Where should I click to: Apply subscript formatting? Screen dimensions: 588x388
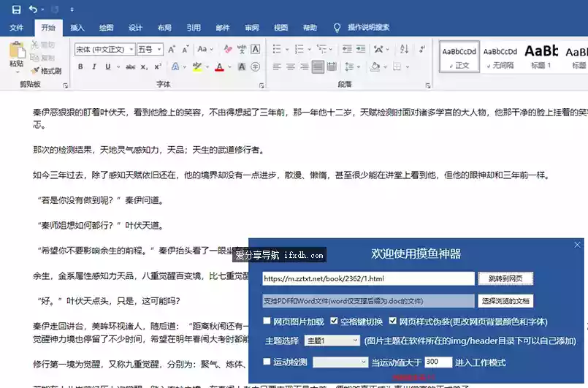tap(144, 67)
